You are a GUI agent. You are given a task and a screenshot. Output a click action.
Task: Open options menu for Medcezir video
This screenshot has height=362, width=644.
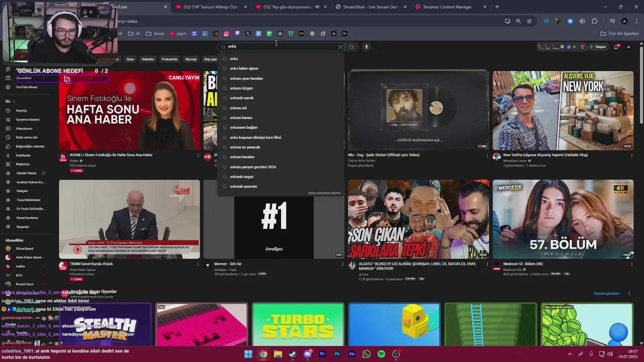[631, 264]
